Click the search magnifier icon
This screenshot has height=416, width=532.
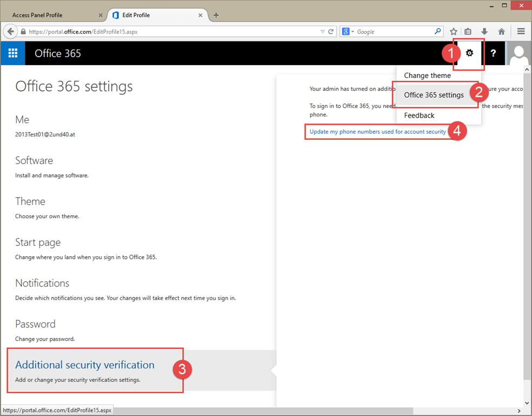(x=438, y=31)
